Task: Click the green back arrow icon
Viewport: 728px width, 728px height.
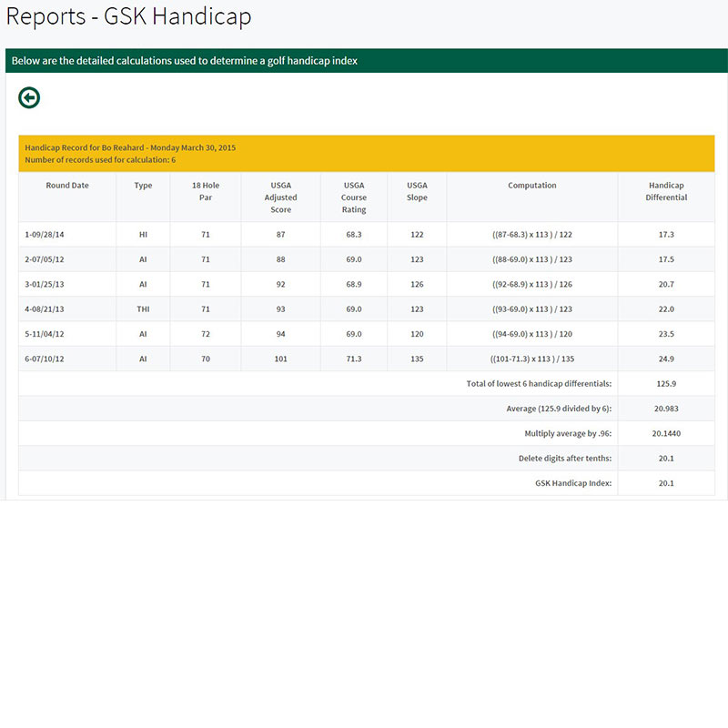Action: (x=29, y=97)
